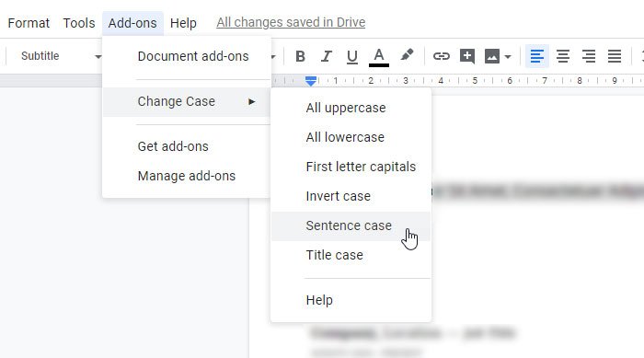Toggle Italic formatting
The image size is (644, 358).
[326, 56]
